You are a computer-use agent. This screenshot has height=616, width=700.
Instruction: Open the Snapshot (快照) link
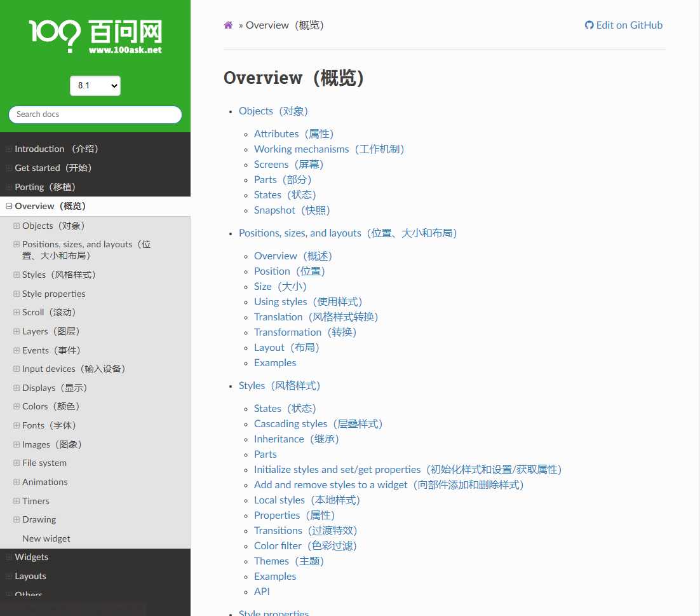pos(292,210)
